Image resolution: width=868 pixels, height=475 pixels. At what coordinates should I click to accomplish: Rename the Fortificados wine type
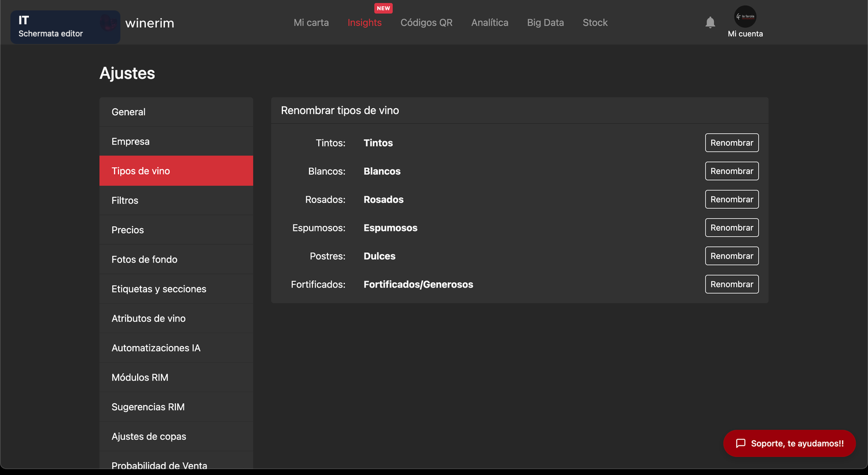point(731,285)
